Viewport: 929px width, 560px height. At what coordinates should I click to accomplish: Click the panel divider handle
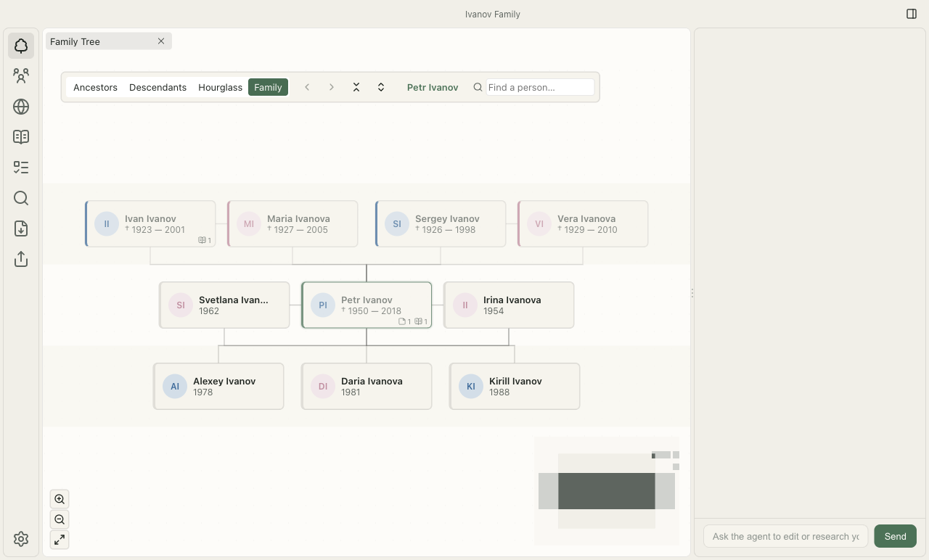[692, 293]
